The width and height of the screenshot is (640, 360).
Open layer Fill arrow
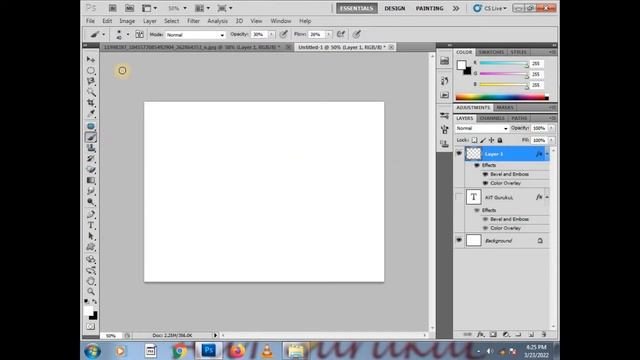[551, 140]
